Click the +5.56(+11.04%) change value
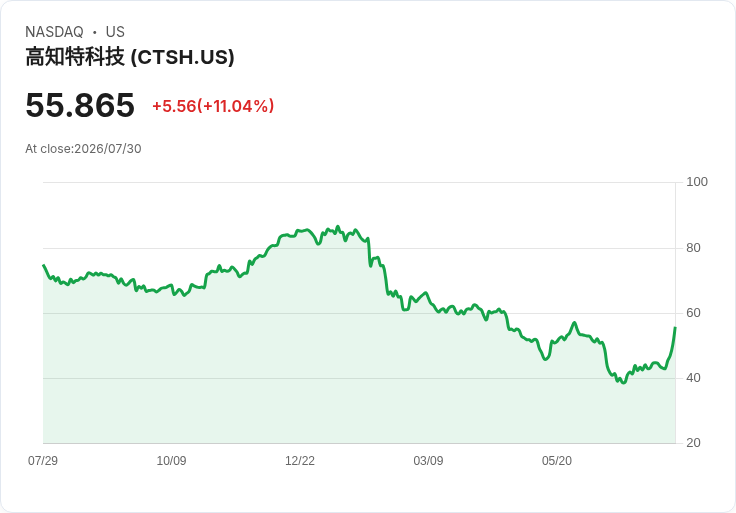Image resolution: width=736 pixels, height=513 pixels. pyautogui.click(x=213, y=106)
